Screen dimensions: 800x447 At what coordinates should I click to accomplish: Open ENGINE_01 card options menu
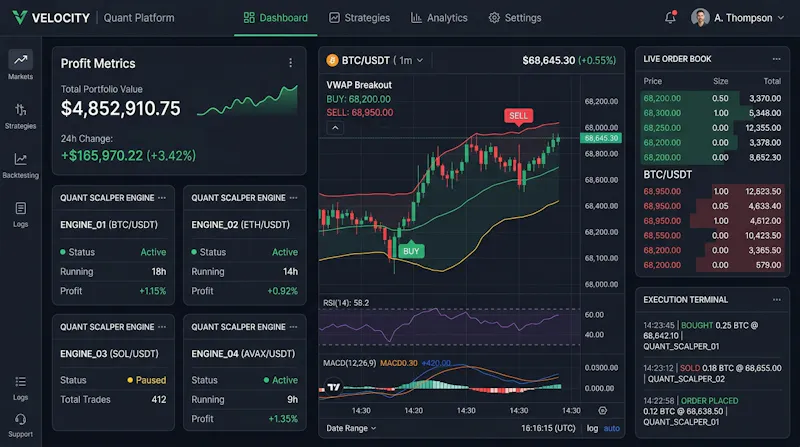coord(162,197)
